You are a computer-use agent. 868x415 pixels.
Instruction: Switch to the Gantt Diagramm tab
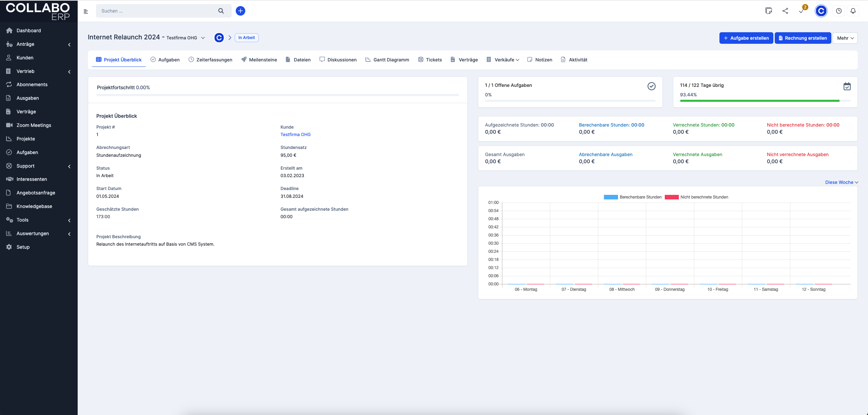coord(387,60)
